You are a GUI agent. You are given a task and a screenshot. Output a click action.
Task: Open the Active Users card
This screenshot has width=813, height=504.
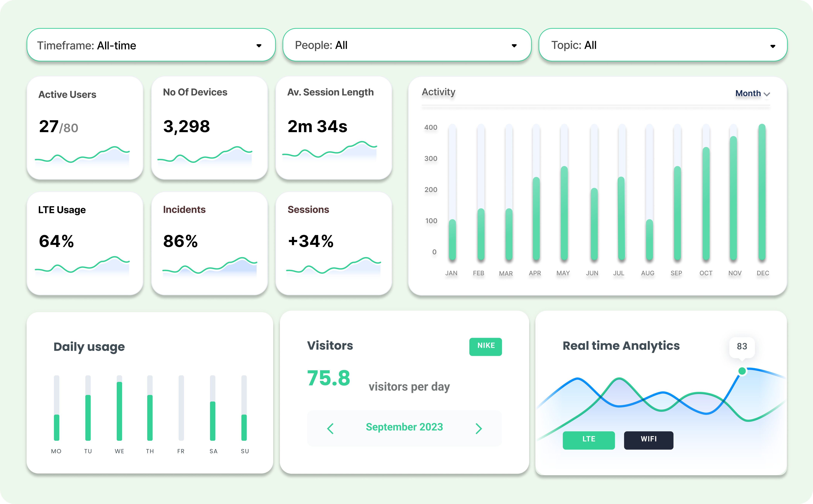pos(85,128)
